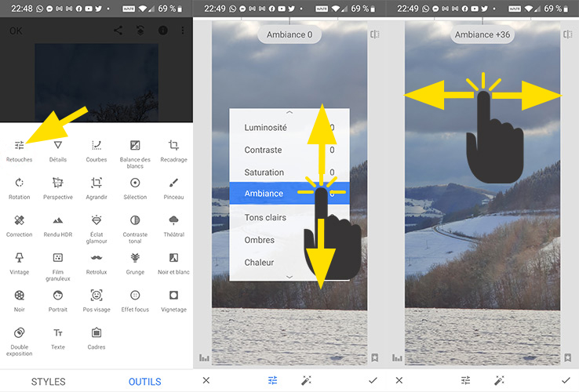Image resolution: width=579 pixels, height=392 pixels.
Task: Select the Courbes curves tool
Action: click(x=96, y=151)
